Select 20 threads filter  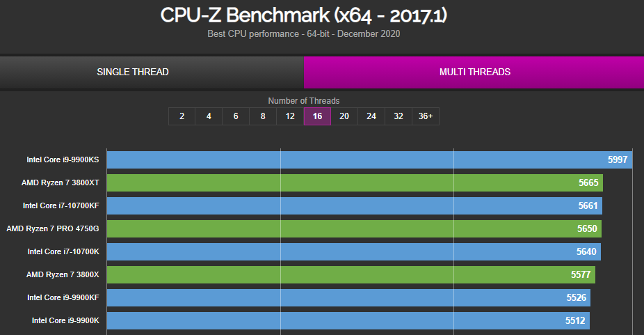(344, 116)
